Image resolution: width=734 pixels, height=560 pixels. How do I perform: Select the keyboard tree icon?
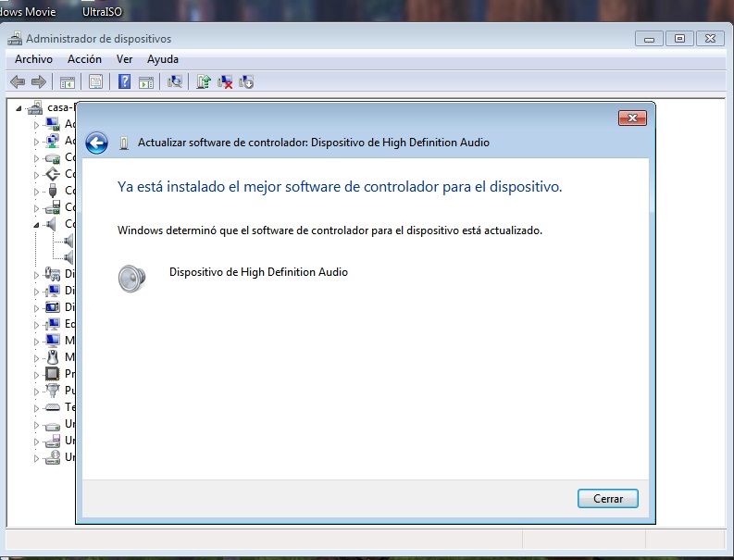coord(53,407)
